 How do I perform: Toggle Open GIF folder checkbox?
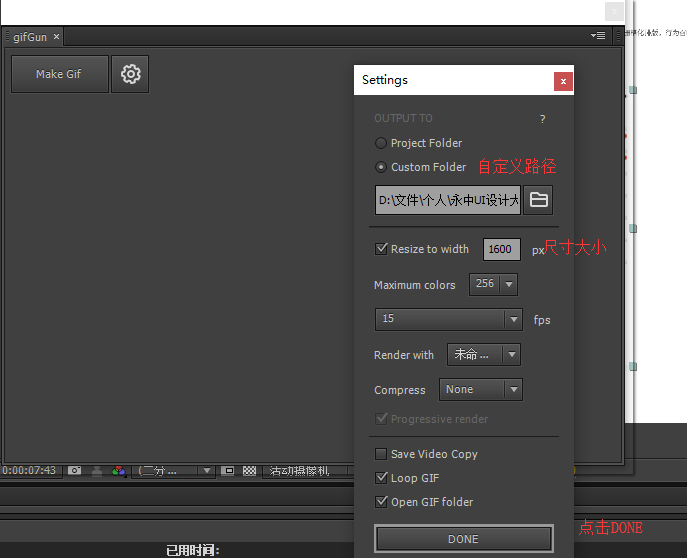381,502
